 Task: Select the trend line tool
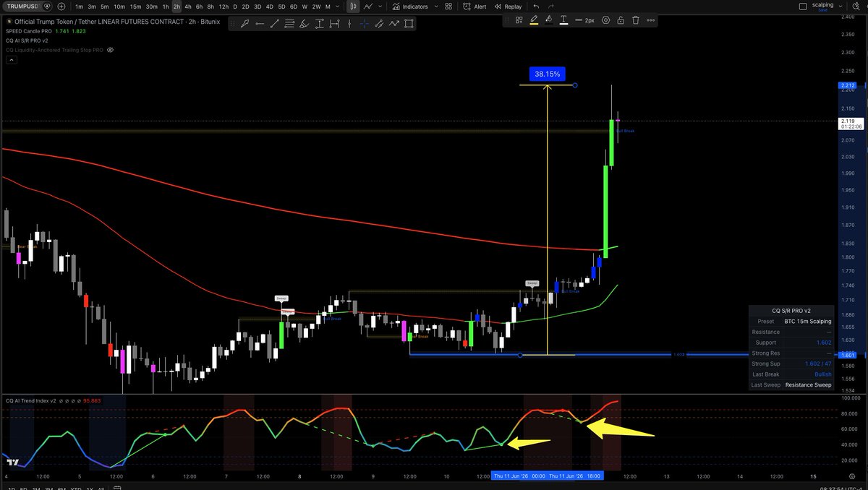pyautogui.click(x=275, y=23)
